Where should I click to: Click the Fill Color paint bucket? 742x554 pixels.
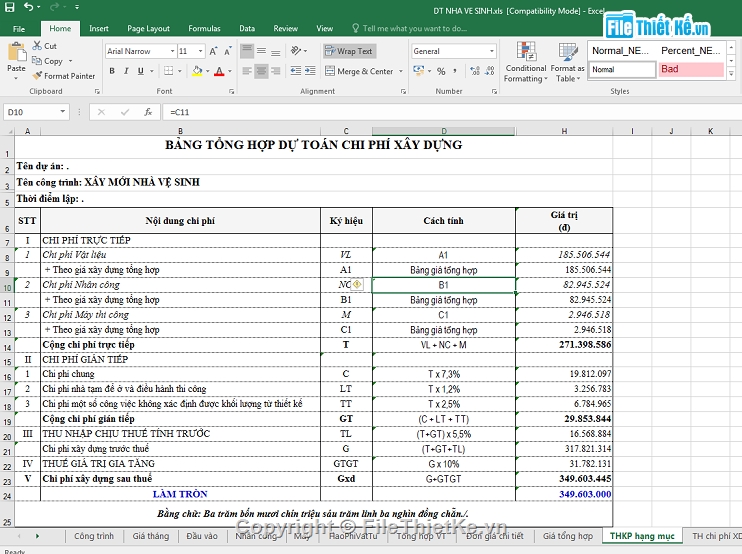[197, 71]
